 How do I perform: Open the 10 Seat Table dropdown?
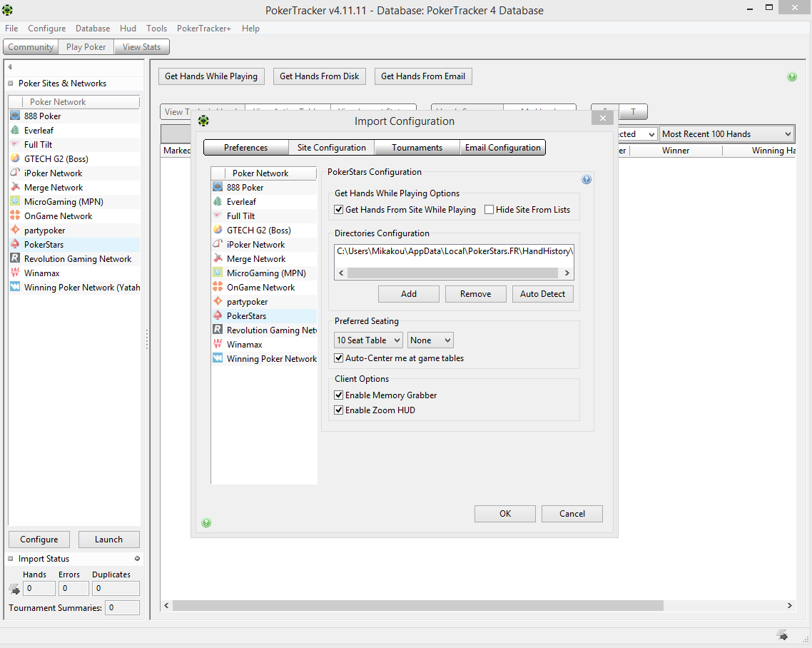368,340
